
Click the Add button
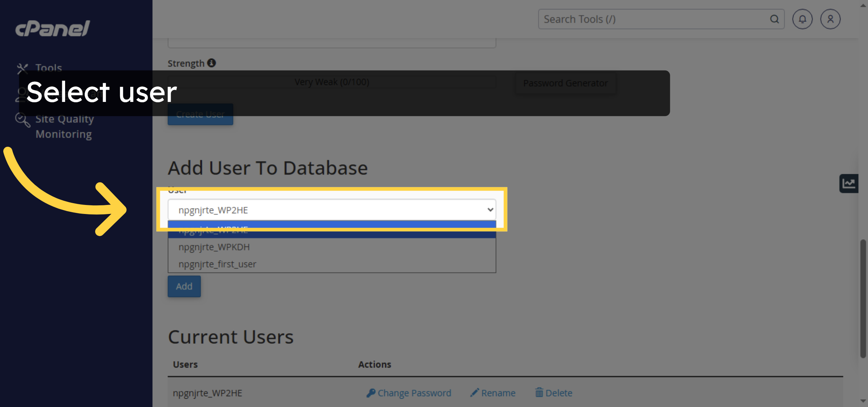click(184, 286)
